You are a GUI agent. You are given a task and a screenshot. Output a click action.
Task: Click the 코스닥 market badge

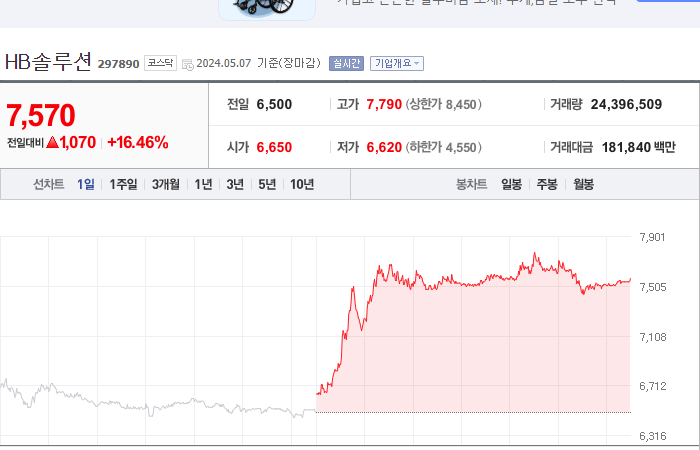click(x=160, y=63)
